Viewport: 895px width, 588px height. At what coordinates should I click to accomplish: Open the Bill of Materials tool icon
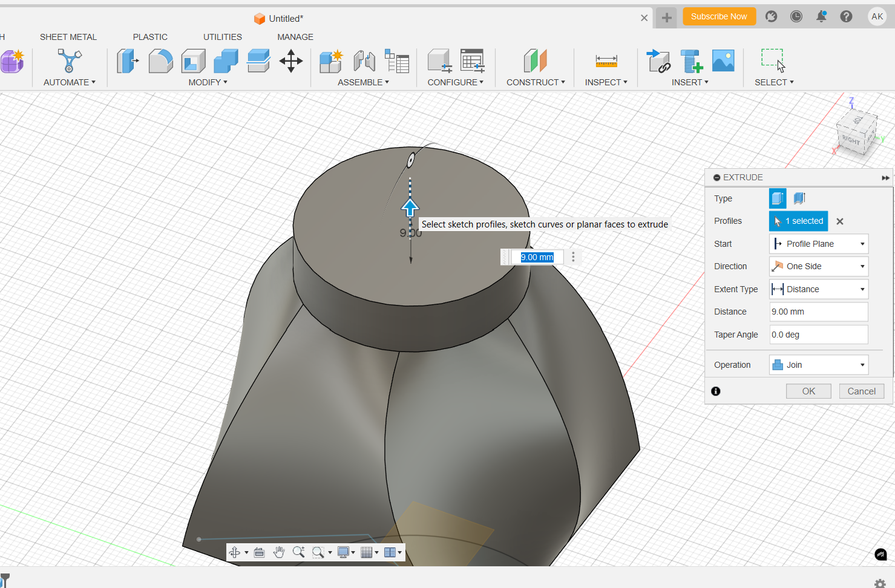(x=397, y=61)
